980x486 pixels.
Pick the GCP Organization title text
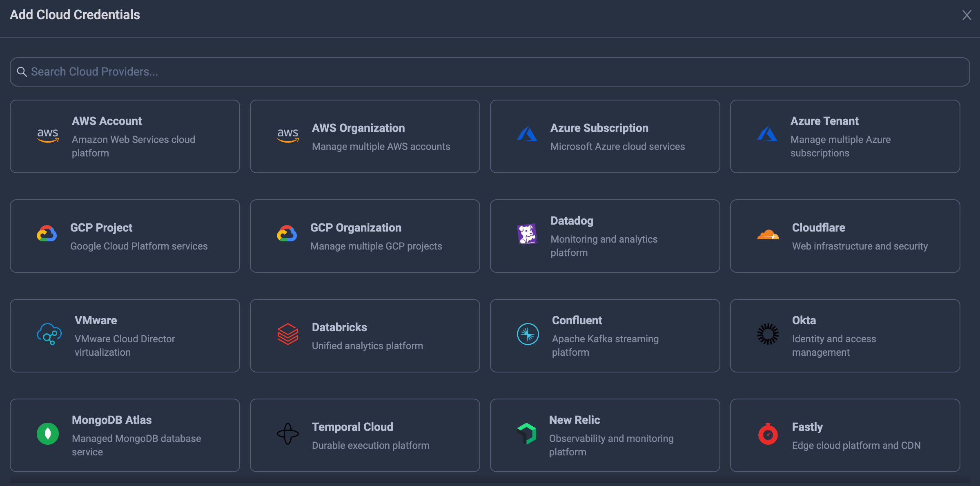[355, 227]
